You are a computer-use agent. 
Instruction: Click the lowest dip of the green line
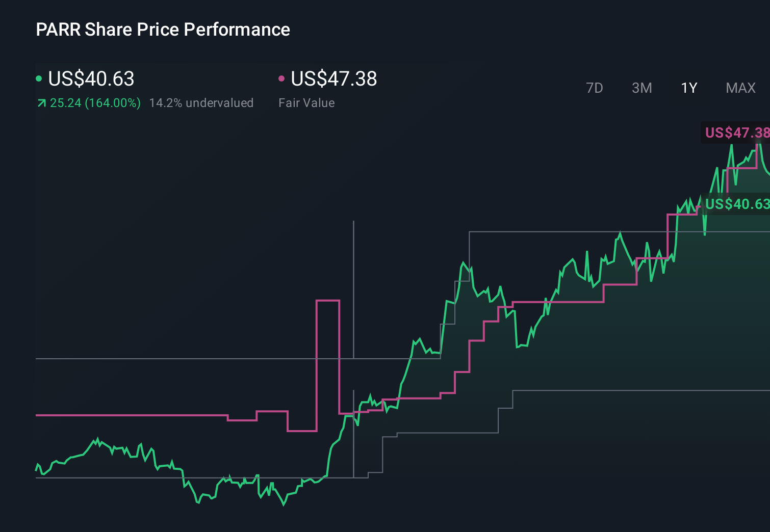click(x=284, y=504)
